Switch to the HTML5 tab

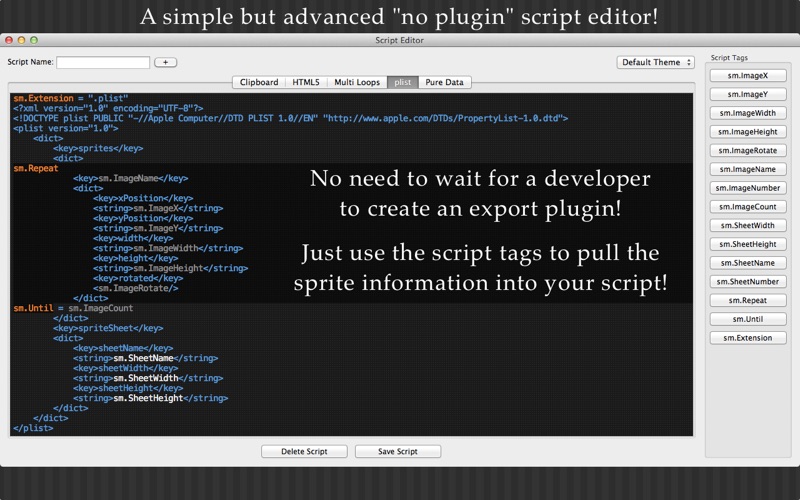(306, 82)
